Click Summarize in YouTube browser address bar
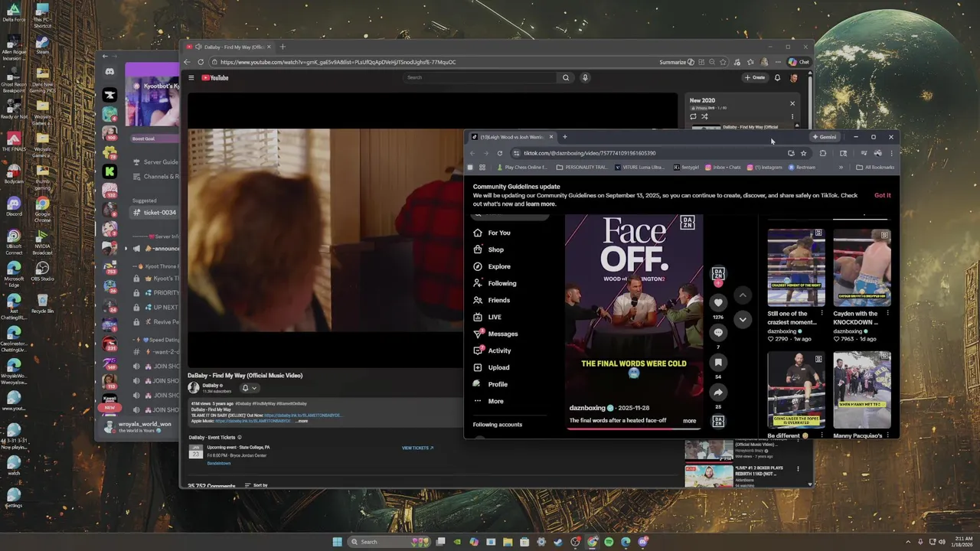Screen dimensions: 980x551 (676, 62)
